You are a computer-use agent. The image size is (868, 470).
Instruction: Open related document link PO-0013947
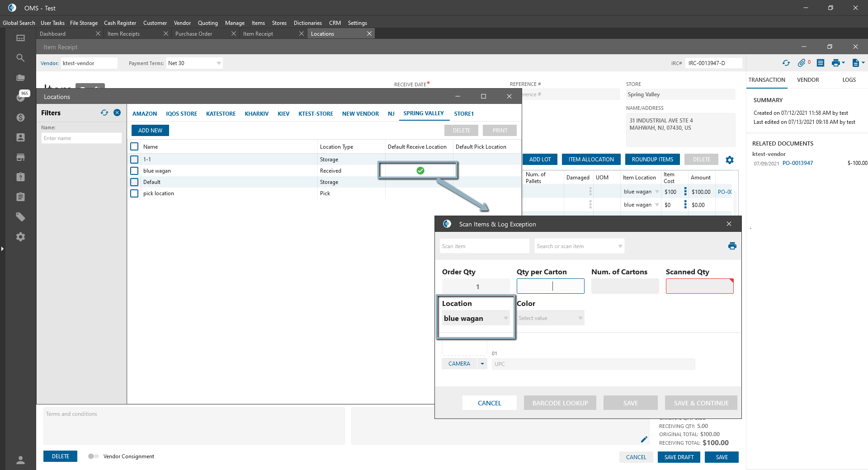coord(797,163)
